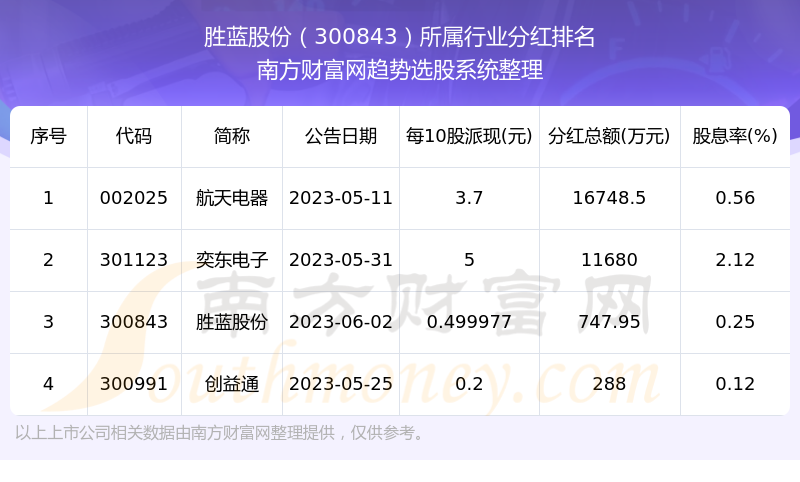Select the 分红总额(万元) column header

coord(609,136)
